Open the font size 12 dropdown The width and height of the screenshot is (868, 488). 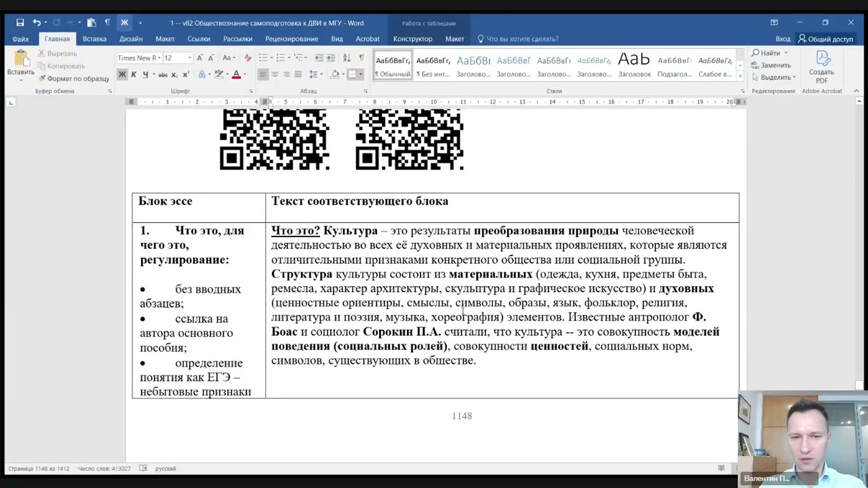[189, 58]
